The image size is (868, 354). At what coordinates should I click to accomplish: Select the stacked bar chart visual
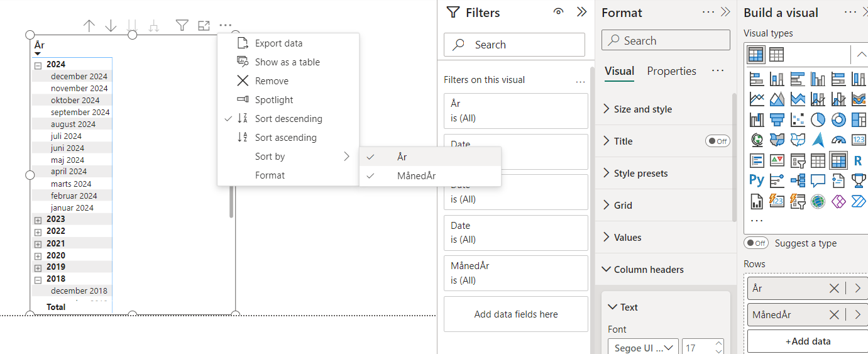tap(757, 79)
